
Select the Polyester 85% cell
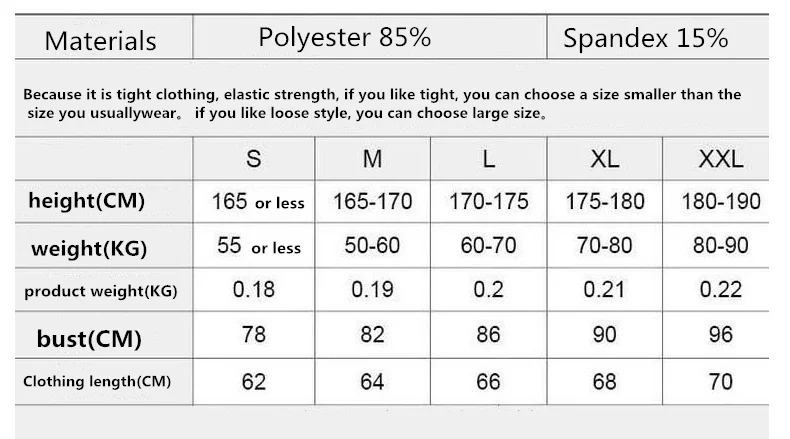(x=369, y=37)
